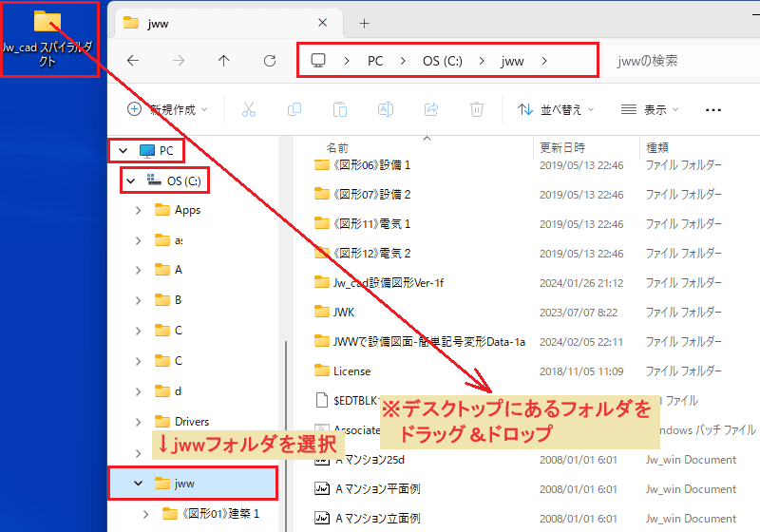Go forward with the forward arrow
This screenshot has width=760, height=532.
tap(179, 61)
